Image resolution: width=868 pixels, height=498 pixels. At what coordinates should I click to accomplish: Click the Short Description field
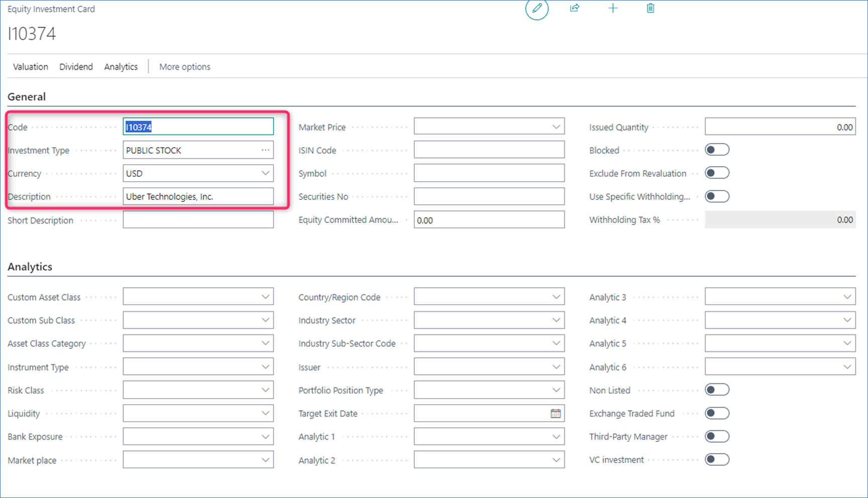click(198, 220)
